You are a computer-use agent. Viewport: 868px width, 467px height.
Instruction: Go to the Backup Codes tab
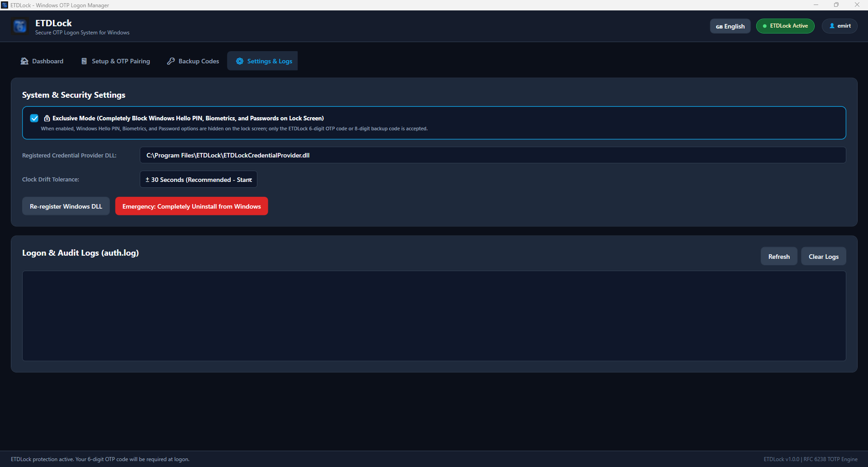(x=193, y=61)
